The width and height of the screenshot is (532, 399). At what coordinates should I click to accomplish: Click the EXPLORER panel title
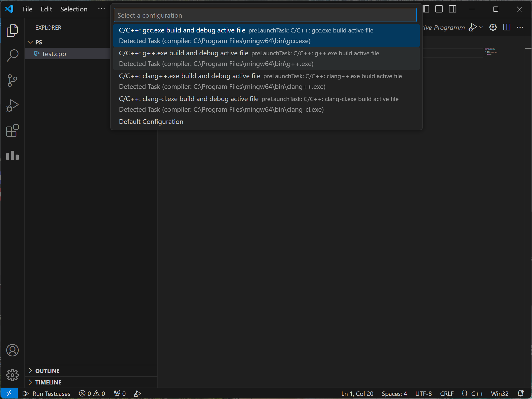(x=48, y=28)
